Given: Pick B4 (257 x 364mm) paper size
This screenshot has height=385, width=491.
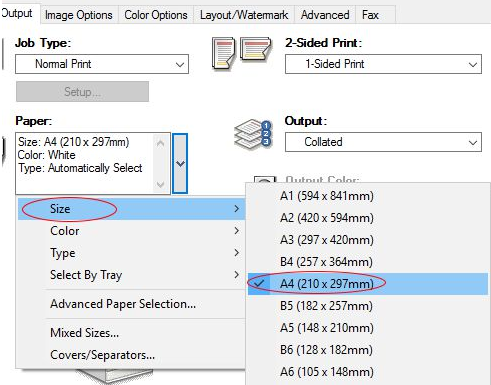Looking at the screenshot, I should pos(368,262).
